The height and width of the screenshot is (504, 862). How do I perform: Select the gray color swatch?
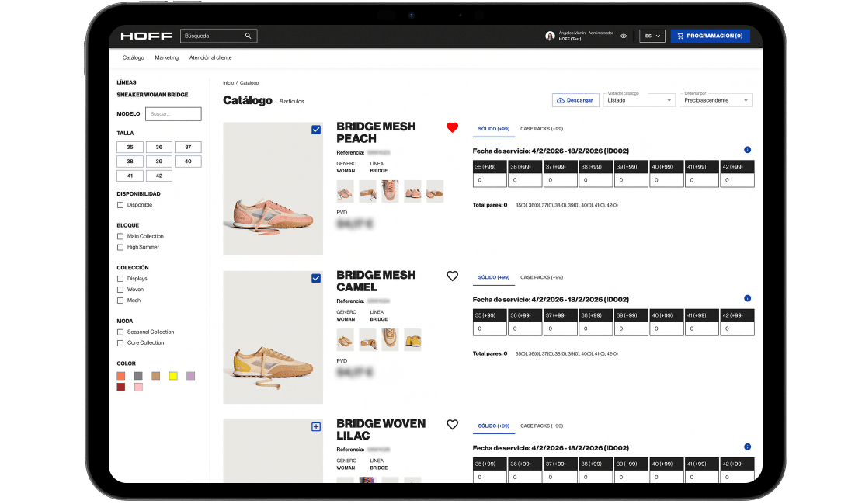click(138, 376)
